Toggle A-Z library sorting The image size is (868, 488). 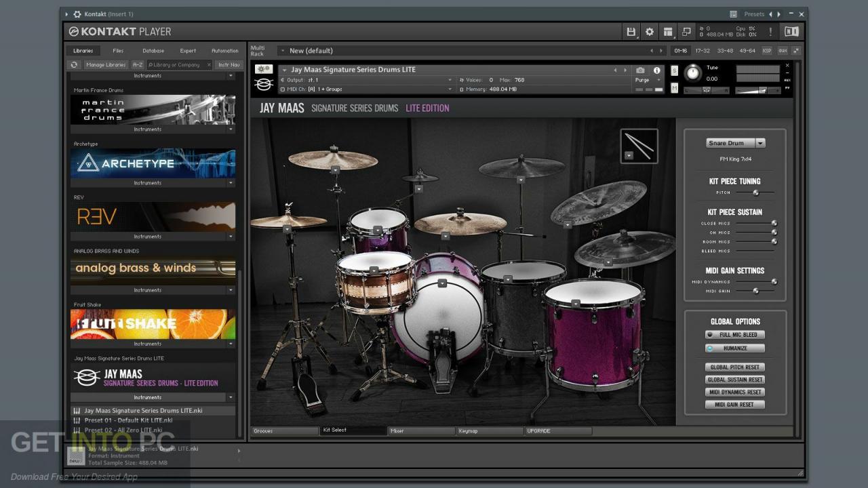pos(137,64)
